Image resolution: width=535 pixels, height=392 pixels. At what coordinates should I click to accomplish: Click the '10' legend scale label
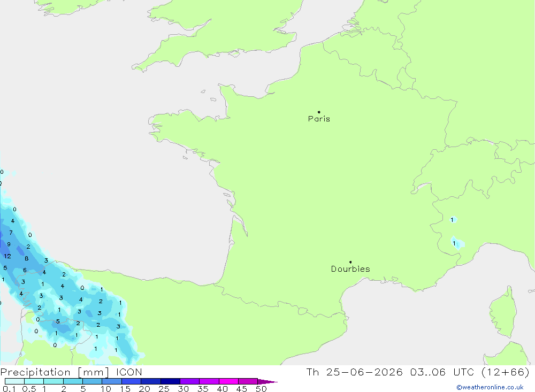click(x=106, y=389)
